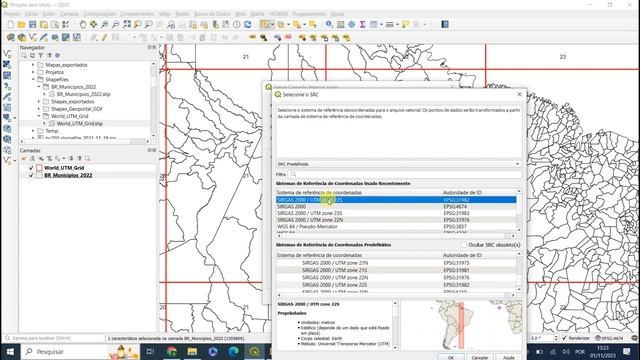Toggle visibility of World_UTM_Grid layer
Screen dimensions: 640x360
(x=31, y=168)
